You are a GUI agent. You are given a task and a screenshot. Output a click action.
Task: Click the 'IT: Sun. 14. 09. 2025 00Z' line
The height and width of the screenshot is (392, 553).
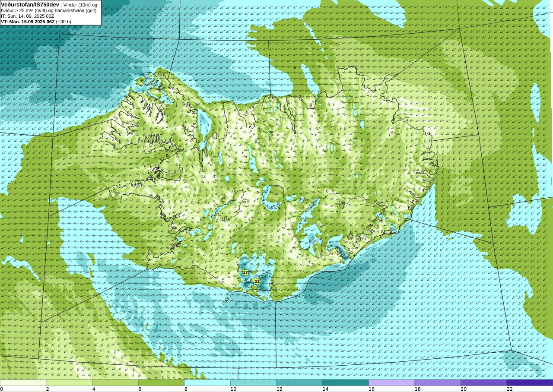[x=27, y=16]
